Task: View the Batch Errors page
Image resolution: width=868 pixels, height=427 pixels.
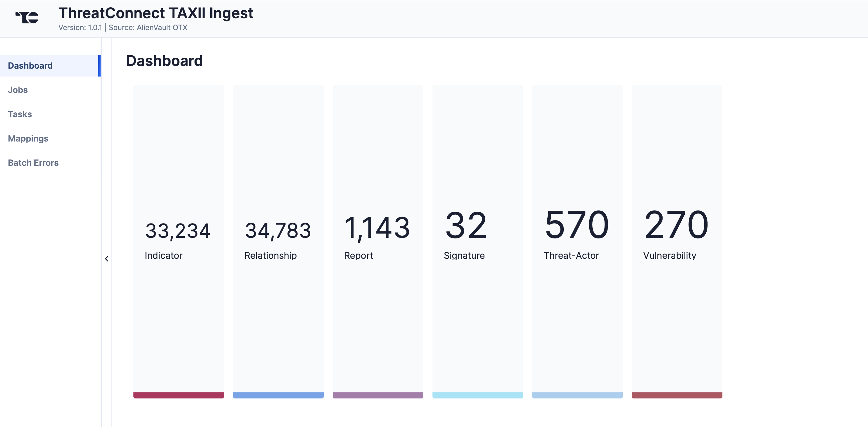Action: (x=33, y=163)
